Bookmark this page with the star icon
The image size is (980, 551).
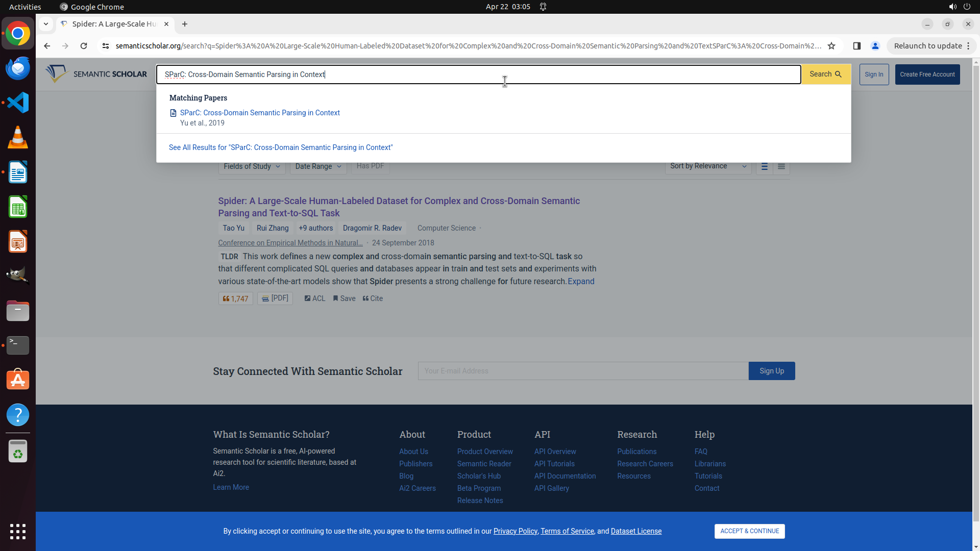click(831, 46)
